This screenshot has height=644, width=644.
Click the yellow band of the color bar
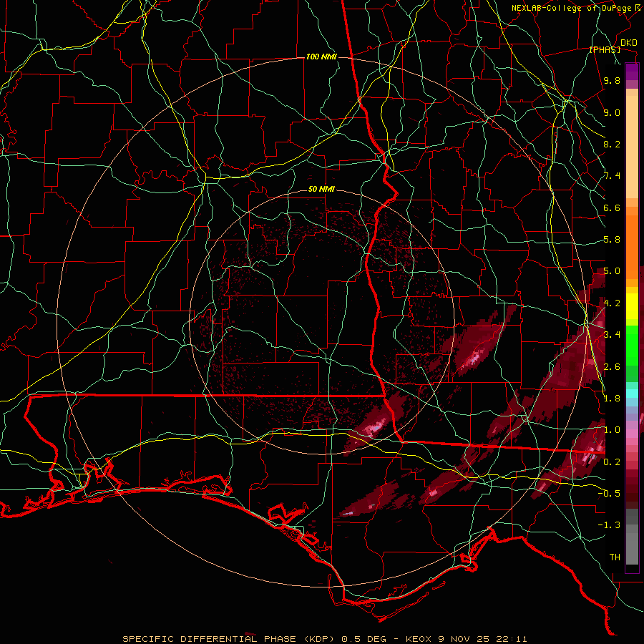coord(632,306)
